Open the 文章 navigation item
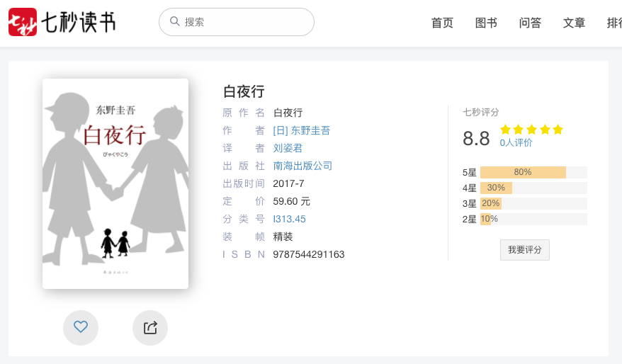Screen dimensions: 622x364 pyautogui.click(x=574, y=23)
